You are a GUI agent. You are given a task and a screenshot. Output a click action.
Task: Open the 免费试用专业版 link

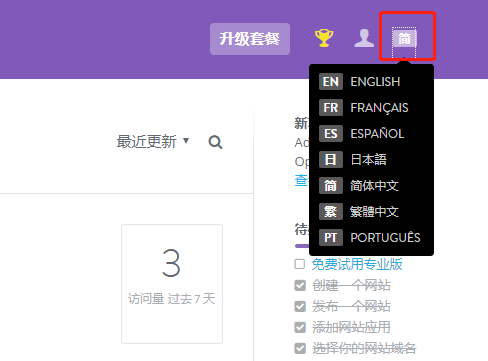pyautogui.click(x=357, y=264)
